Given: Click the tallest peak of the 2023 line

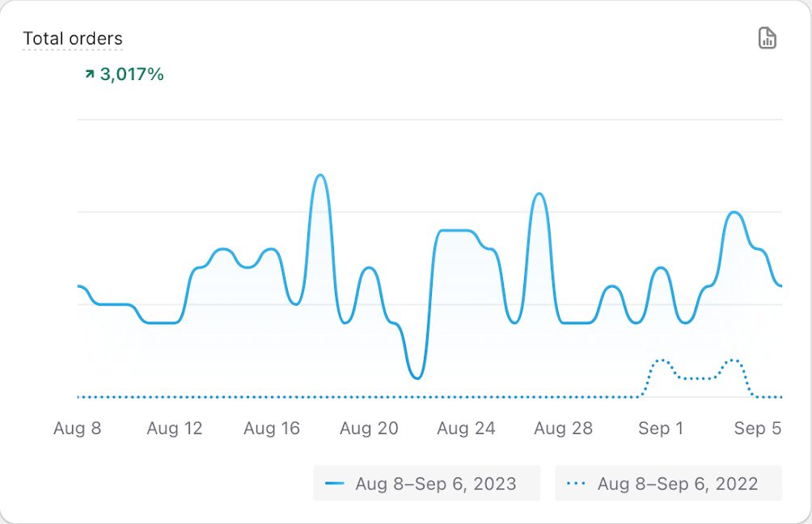Looking at the screenshot, I should click(320, 175).
